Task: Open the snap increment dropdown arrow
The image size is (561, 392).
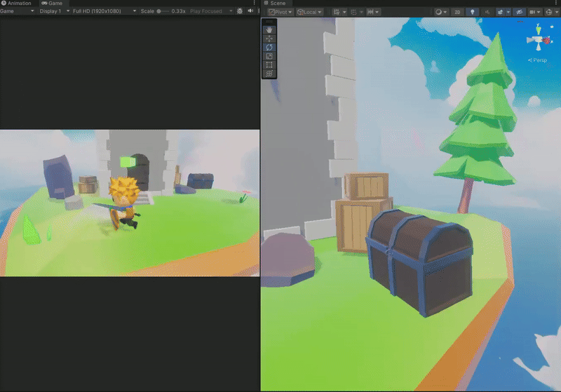Action: pos(377,12)
